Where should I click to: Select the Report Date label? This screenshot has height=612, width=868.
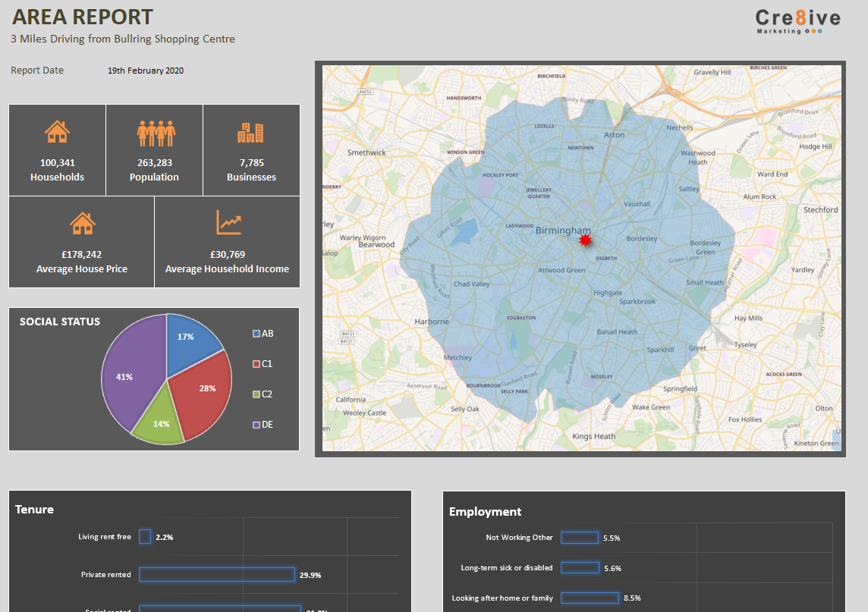pos(37,70)
